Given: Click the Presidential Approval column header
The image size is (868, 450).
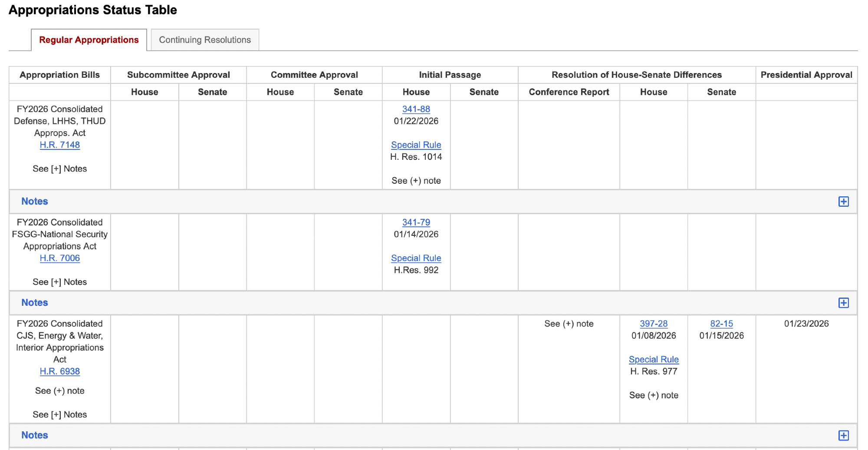Looking at the screenshot, I should tap(806, 75).
